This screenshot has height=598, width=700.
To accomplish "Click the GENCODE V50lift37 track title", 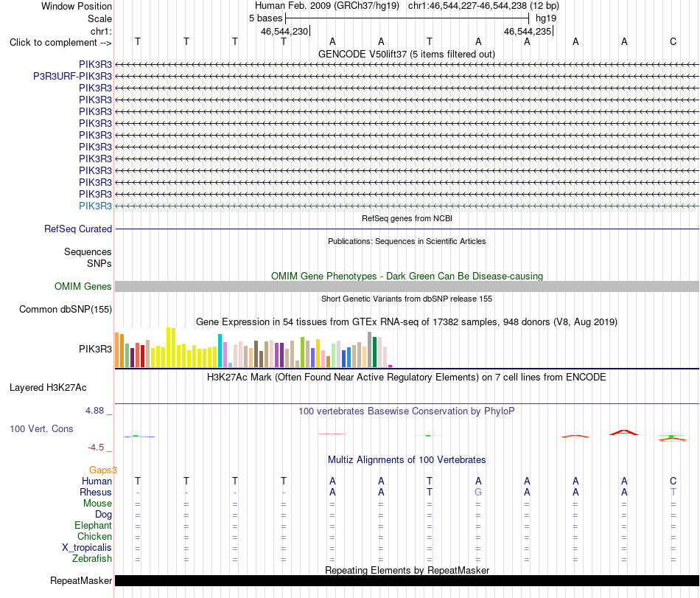I will [x=407, y=54].
